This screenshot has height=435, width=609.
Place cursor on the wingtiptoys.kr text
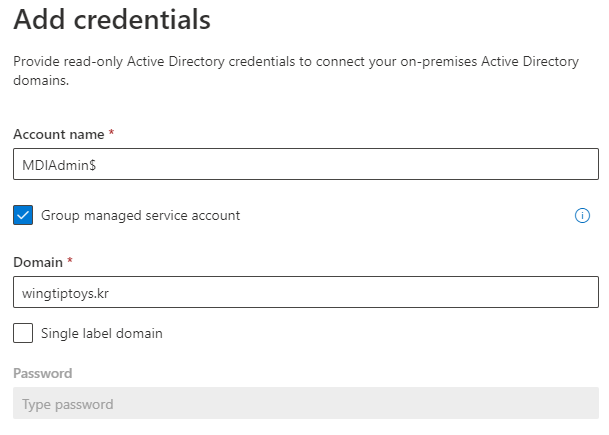(65, 293)
